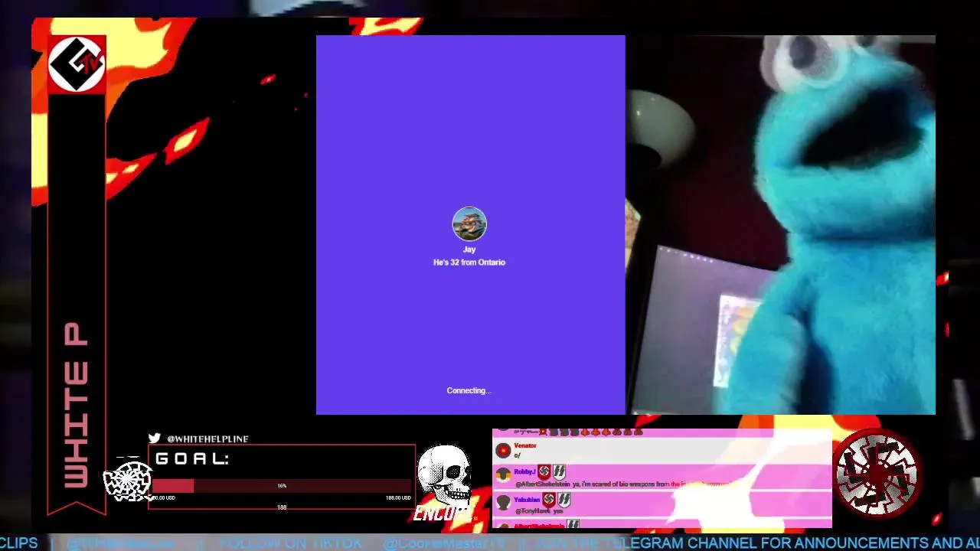Screen dimensions: 980x551
Task: Click the @WHITEHELPLINE handle text
Action: click(207, 439)
